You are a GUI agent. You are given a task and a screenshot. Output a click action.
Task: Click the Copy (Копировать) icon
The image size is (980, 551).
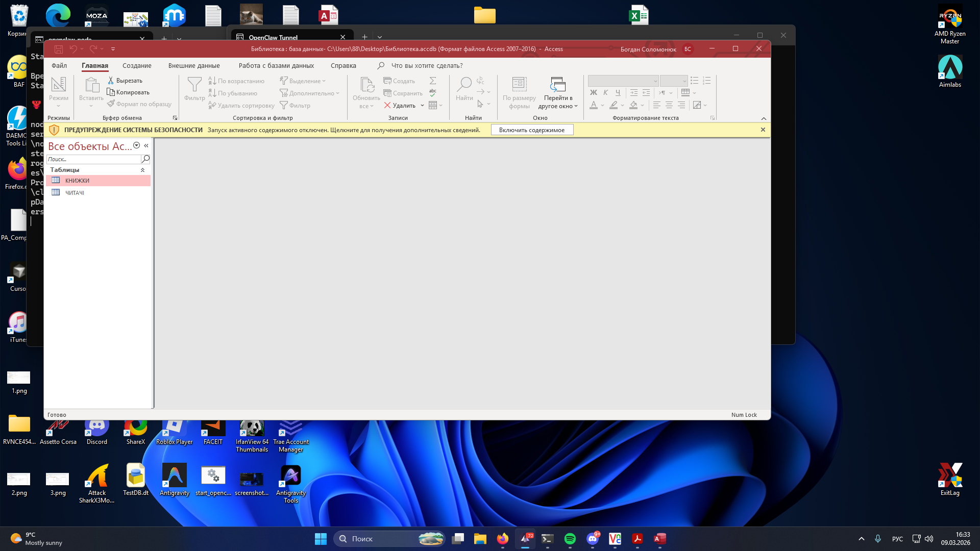(111, 92)
